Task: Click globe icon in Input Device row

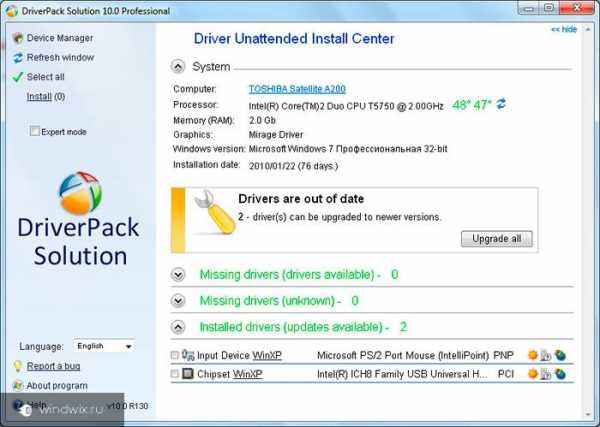Action: [x=560, y=355]
